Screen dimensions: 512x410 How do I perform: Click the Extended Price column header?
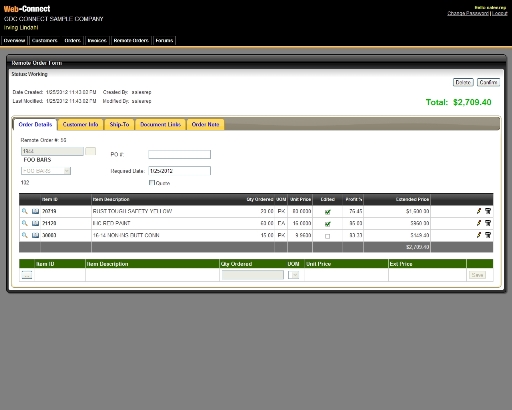point(412,199)
